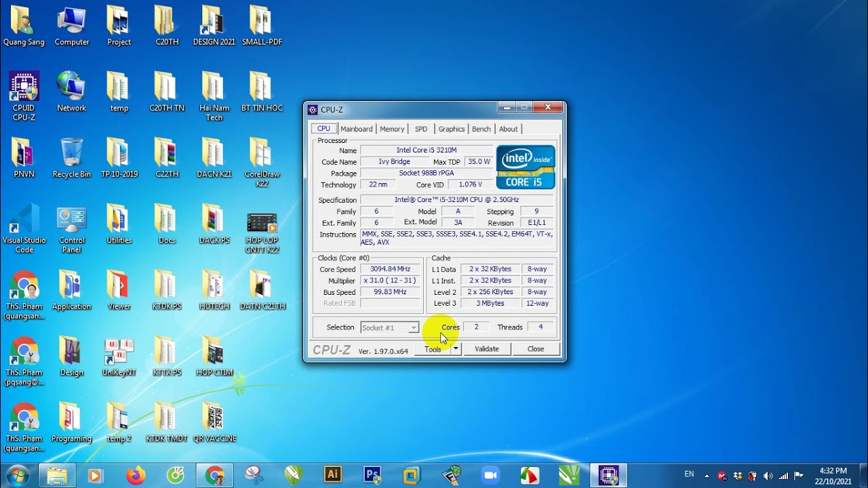Image resolution: width=868 pixels, height=488 pixels.
Task: Show hidden system tray icons arrow
Action: [x=707, y=476]
